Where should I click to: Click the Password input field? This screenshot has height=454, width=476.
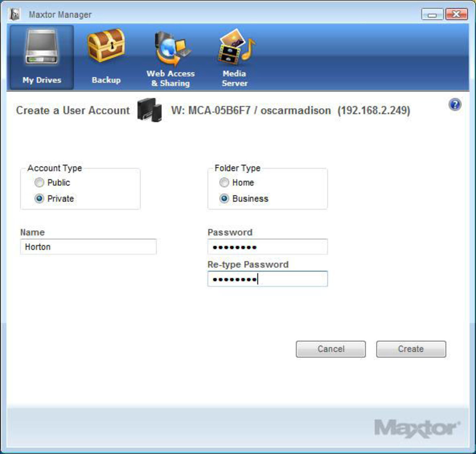click(x=268, y=247)
